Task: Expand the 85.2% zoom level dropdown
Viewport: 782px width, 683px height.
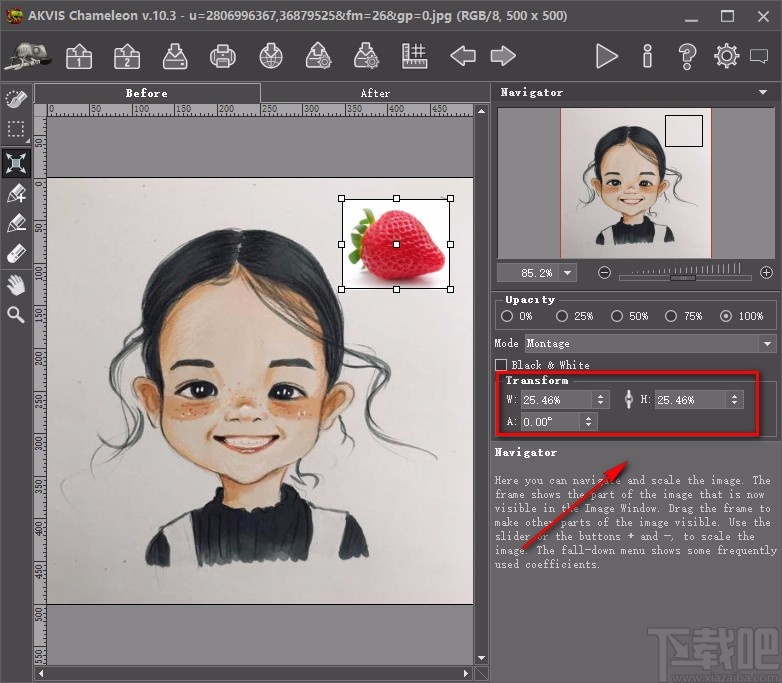Action: coord(567,272)
